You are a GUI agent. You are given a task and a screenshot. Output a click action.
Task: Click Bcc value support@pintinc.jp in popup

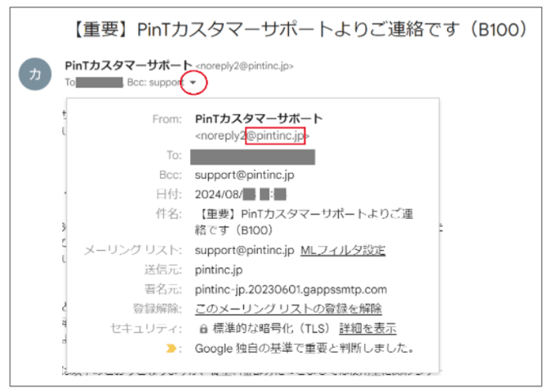coord(244,175)
